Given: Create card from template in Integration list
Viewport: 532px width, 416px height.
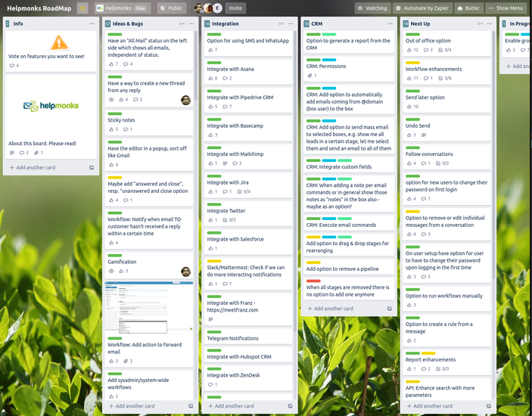Looking at the screenshot, I should click(x=290, y=406).
